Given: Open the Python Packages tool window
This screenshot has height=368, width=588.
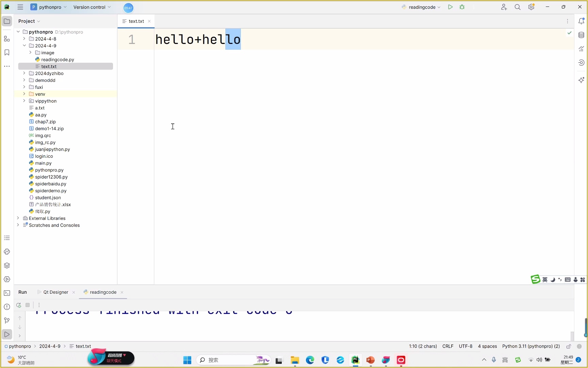Looking at the screenshot, I should click(x=7, y=265).
